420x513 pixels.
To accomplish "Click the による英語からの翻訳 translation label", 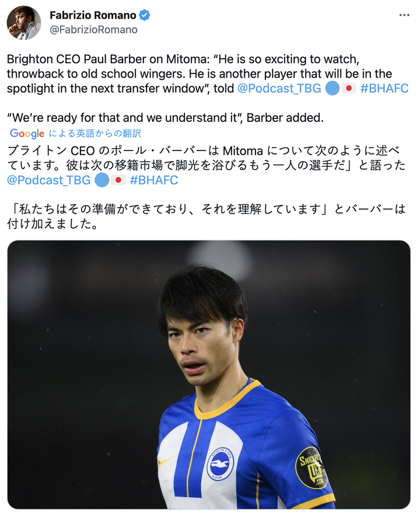I will click(x=95, y=134).
